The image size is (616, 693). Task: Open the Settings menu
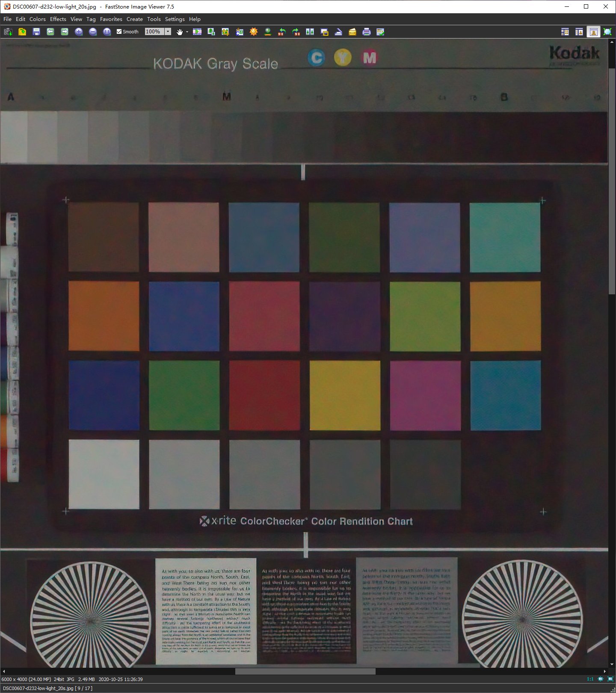pos(175,19)
